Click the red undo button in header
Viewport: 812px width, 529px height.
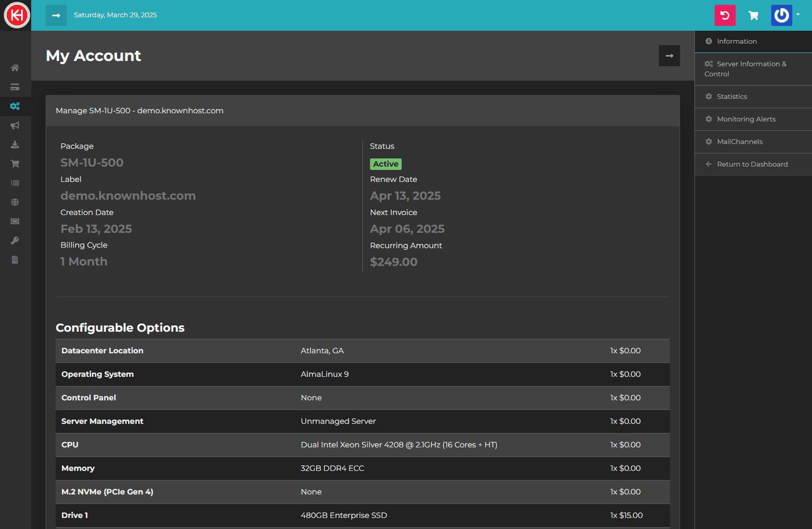click(x=725, y=15)
